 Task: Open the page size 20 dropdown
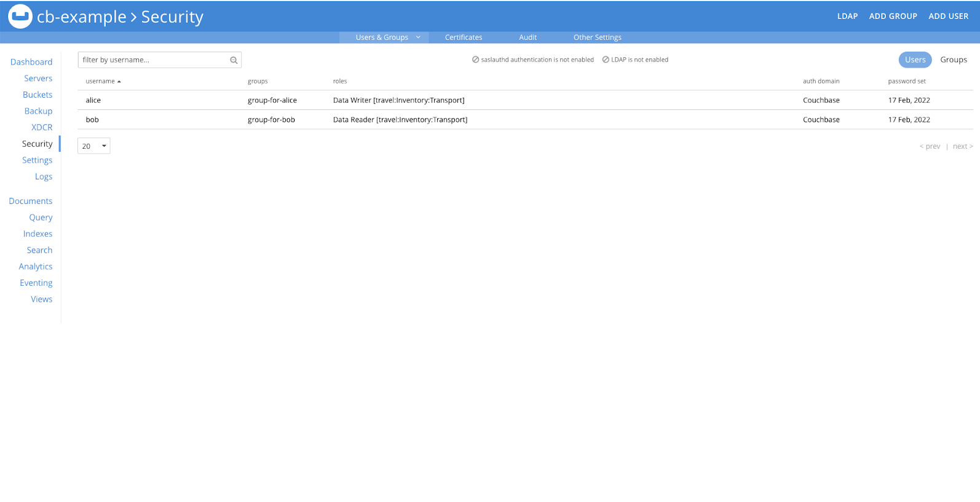click(94, 146)
